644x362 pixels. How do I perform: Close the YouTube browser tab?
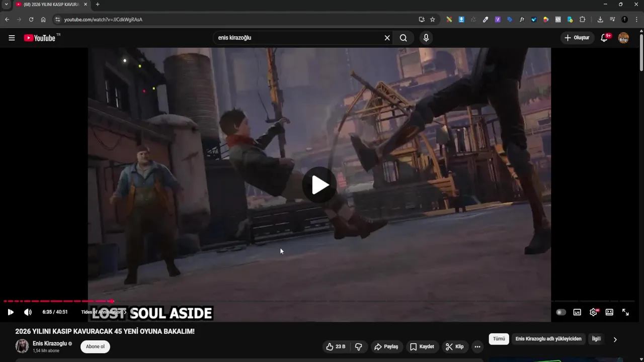(86, 5)
